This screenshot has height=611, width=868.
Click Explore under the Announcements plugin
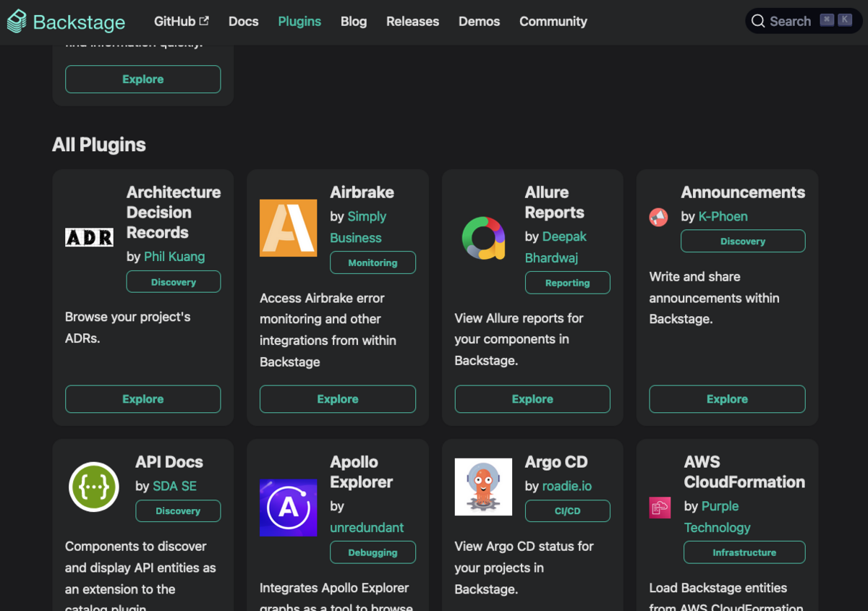point(727,399)
